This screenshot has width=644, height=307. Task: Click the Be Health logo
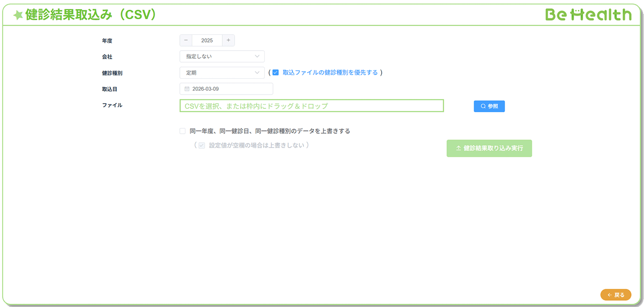click(x=588, y=15)
